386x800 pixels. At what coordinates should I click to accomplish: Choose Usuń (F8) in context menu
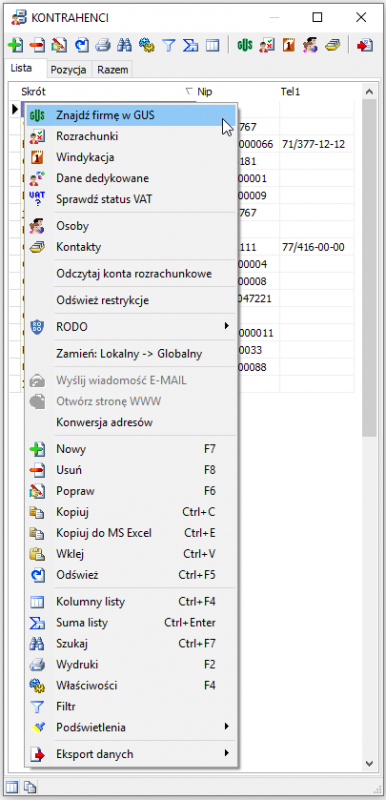[x=131, y=470]
